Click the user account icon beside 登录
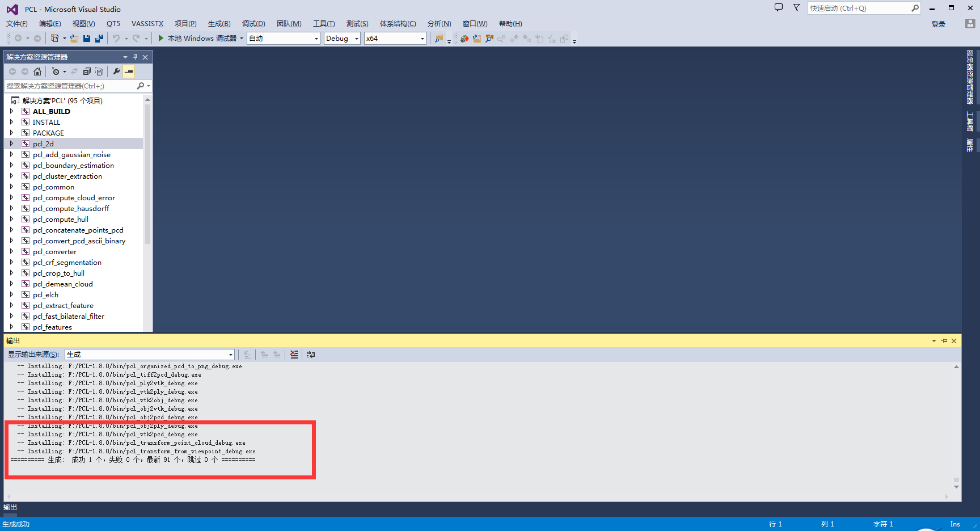 970,23
